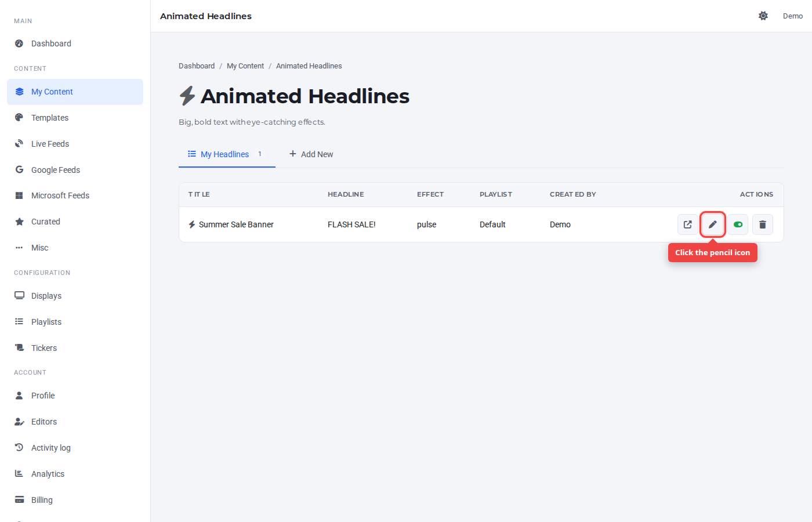Click the Misc ellipsis icon
This screenshot has height=522, width=812.
19,248
